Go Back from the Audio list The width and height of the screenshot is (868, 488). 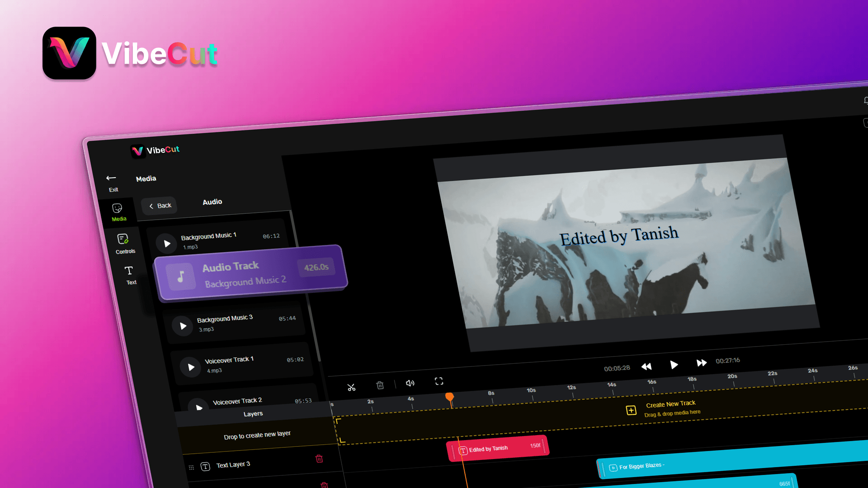coord(160,206)
